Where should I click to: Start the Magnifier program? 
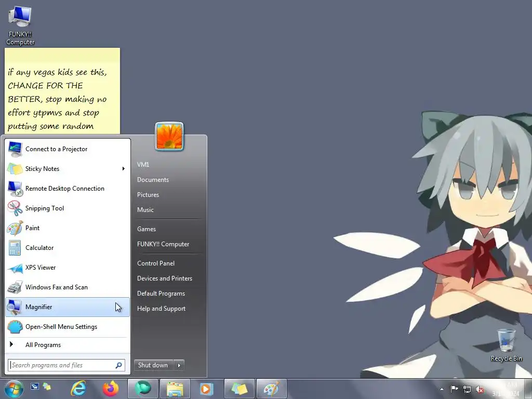tap(68, 307)
